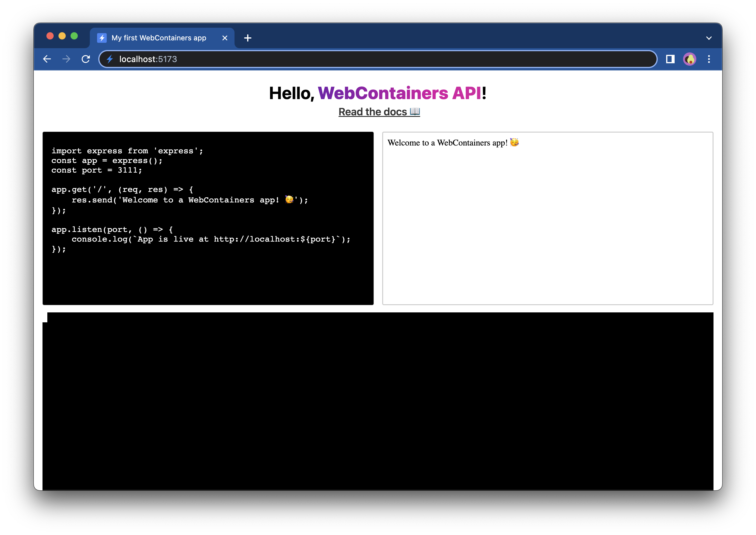
Task: Select the My first WebContainers app tab
Action: [159, 38]
